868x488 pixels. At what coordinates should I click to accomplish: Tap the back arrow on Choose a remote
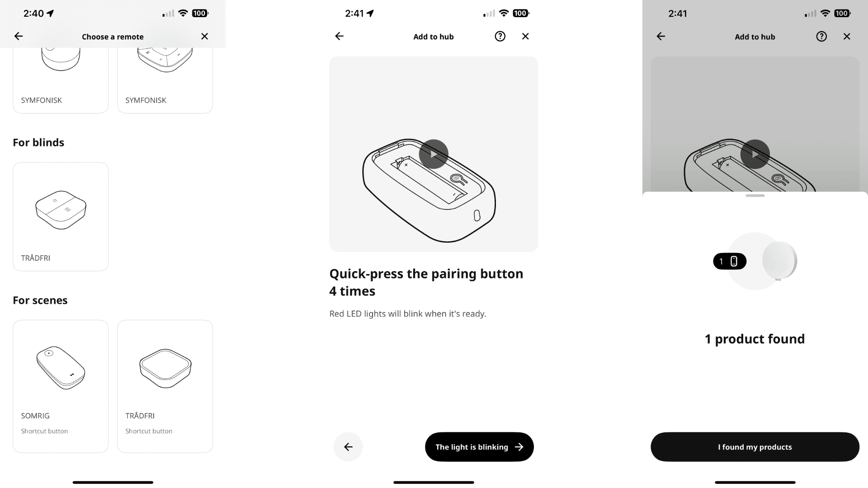[19, 36]
